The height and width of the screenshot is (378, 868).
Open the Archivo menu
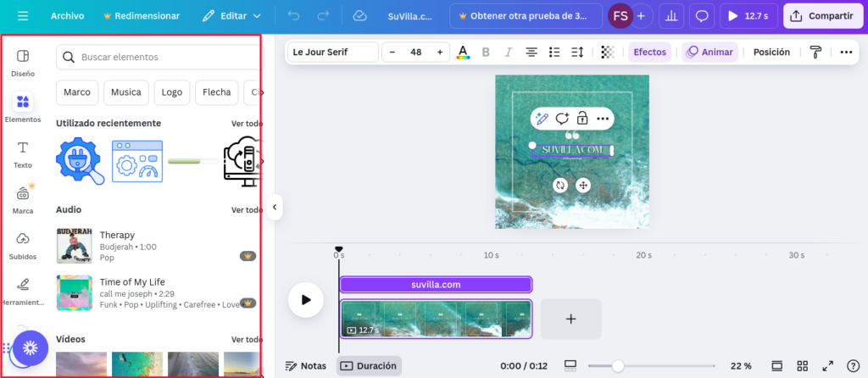tap(68, 16)
